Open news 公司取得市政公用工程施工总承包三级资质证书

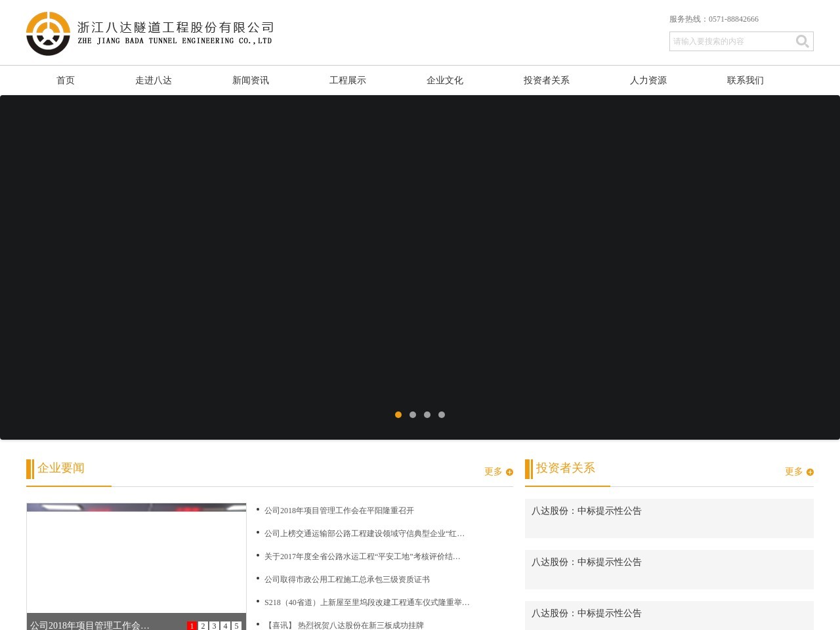point(347,579)
